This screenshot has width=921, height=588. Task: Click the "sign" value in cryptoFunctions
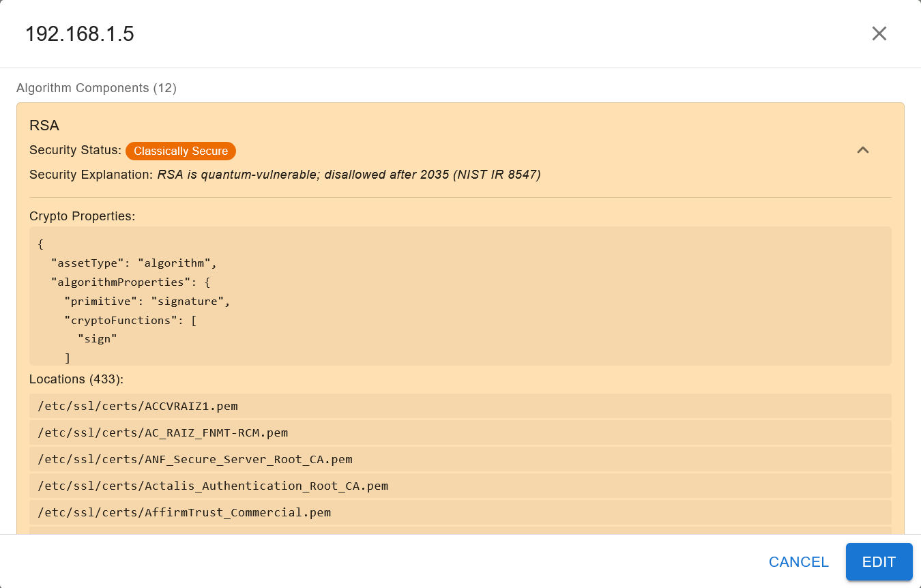point(98,338)
